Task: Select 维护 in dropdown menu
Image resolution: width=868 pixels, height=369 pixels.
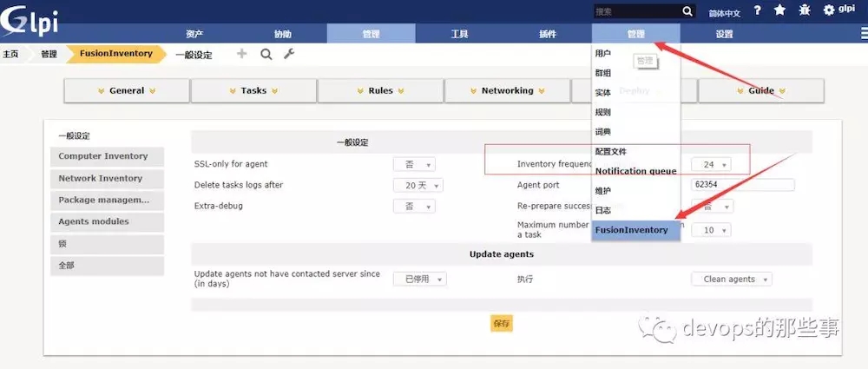Action: pos(635,191)
